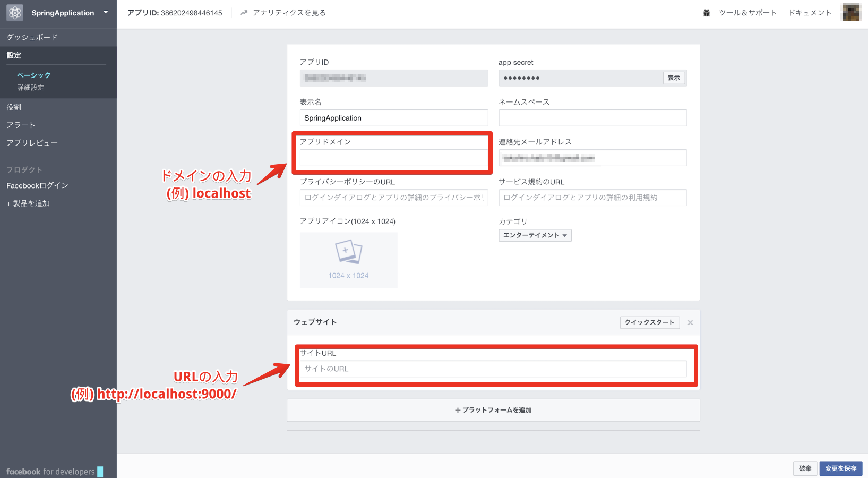Click the プライバシーポリシーのURL field
This screenshot has height=478, width=868.
click(x=394, y=198)
